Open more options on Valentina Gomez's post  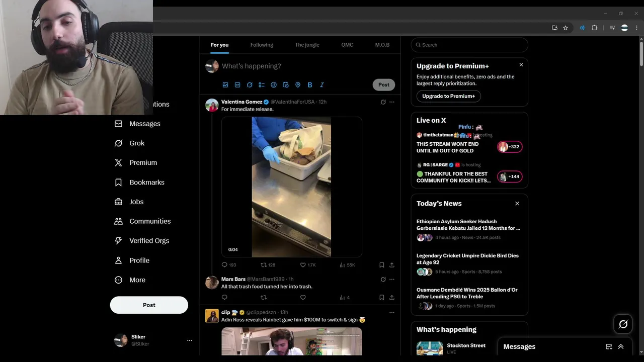pyautogui.click(x=392, y=102)
